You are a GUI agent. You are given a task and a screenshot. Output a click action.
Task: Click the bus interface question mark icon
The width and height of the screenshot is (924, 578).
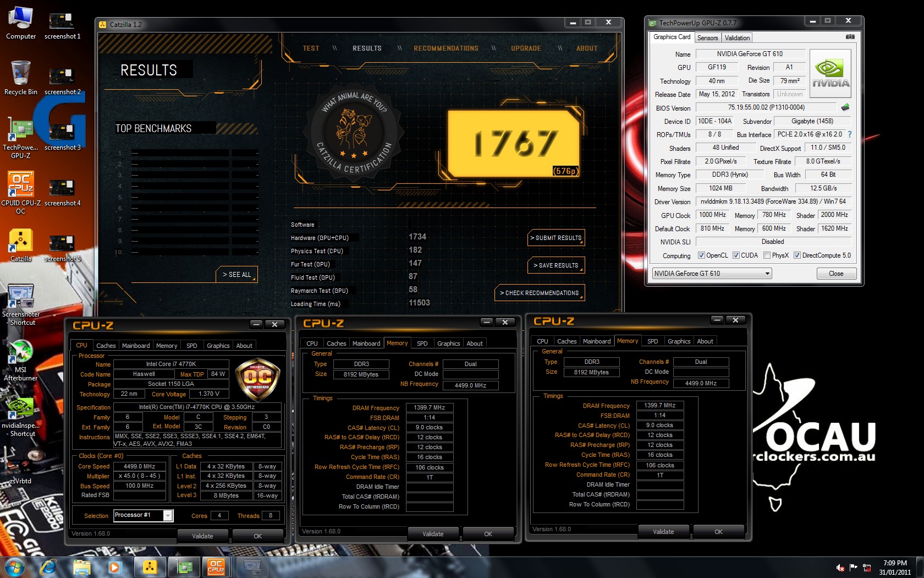click(x=850, y=134)
